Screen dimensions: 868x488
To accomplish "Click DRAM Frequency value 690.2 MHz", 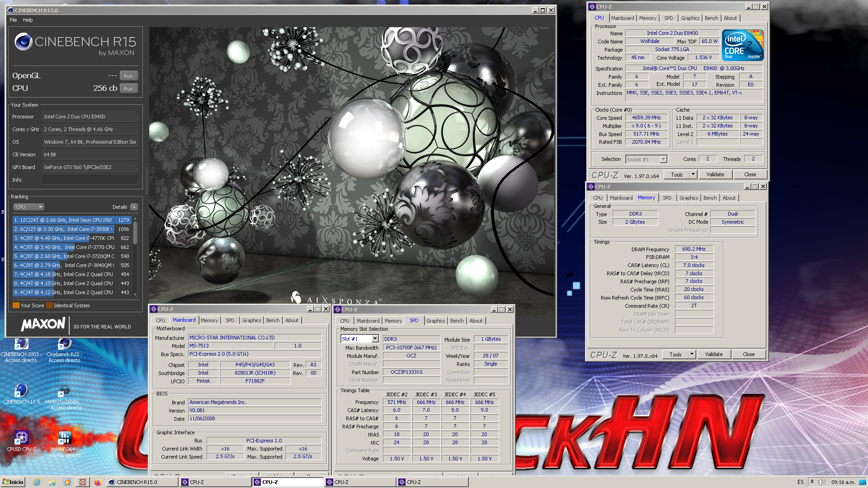I will pyautogui.click(x=694, y=249).
